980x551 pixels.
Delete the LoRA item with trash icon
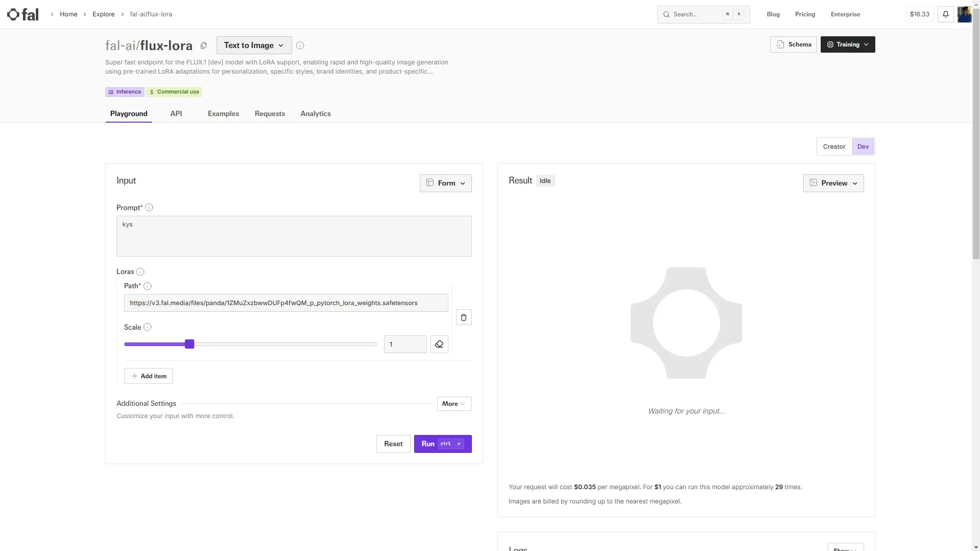[x=463, y=317]
